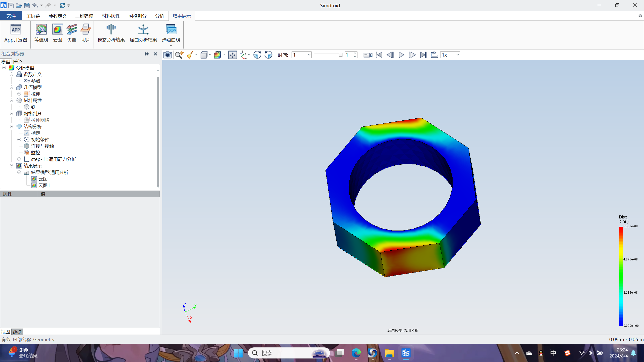Open the 时间 time dropdown
644x362 pixels.
point(301,55)
